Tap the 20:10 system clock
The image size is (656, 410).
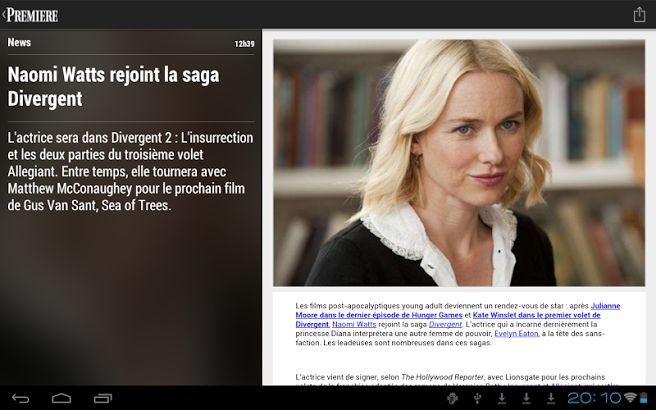(594, 398)
